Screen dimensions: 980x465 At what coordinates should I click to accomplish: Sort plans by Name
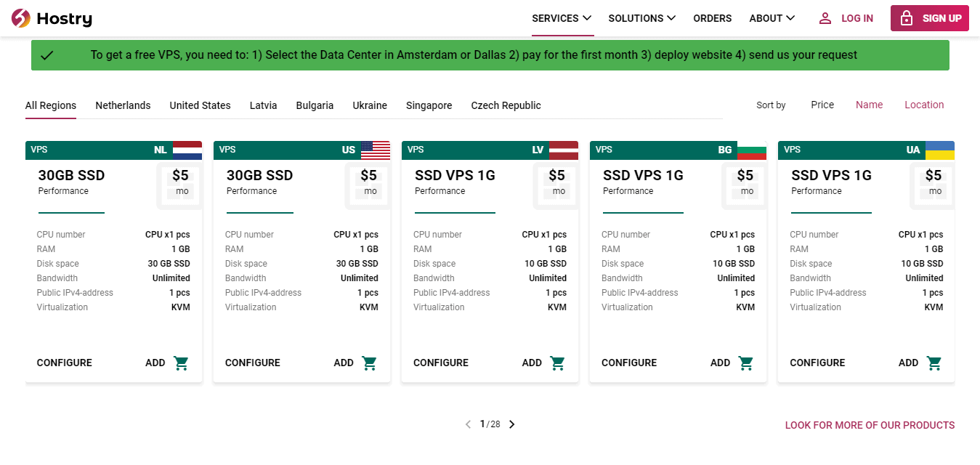pyautogui.click(x=869, y=105)
